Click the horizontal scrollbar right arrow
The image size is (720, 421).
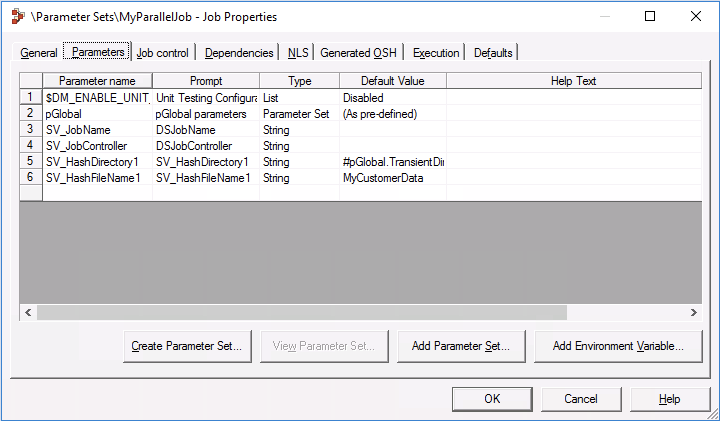(693, 313)
